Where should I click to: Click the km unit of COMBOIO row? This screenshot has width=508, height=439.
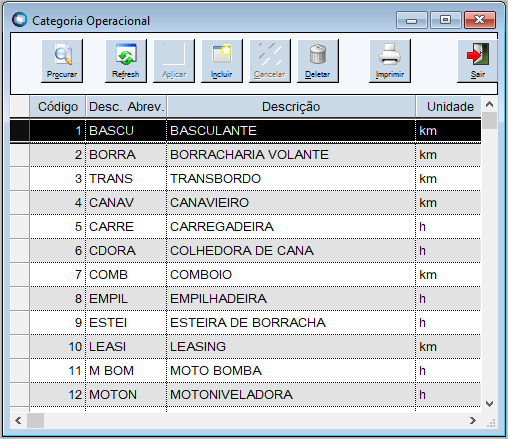[448, 275]
